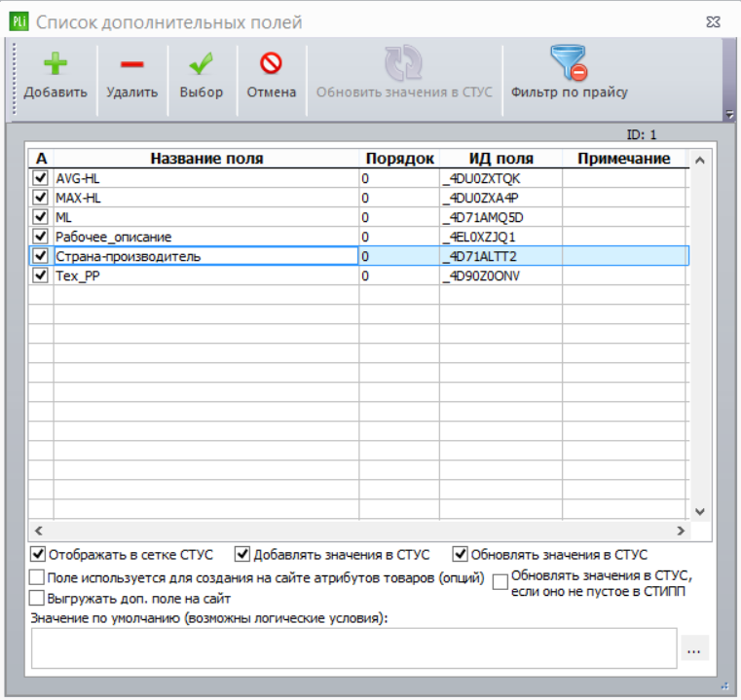741x700 pixels.
Task: Click Обновить значения в СТУС refresh icon
Action: tap(403, 63)
